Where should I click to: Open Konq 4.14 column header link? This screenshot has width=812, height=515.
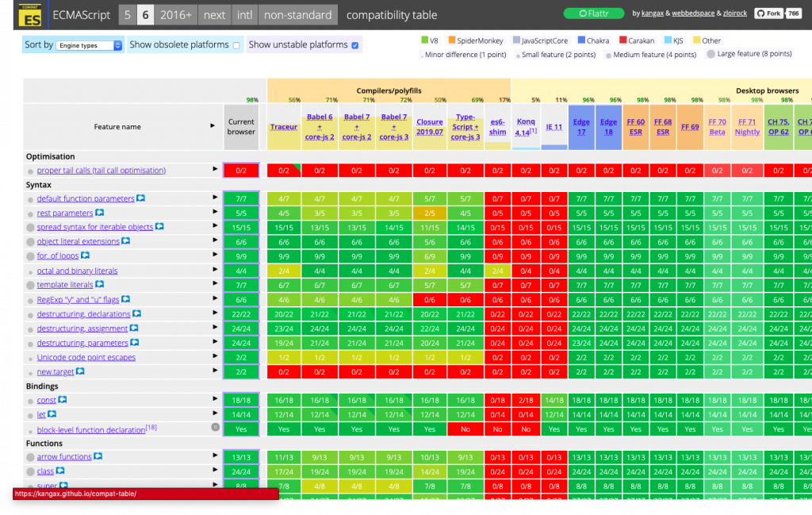point(526,127)
